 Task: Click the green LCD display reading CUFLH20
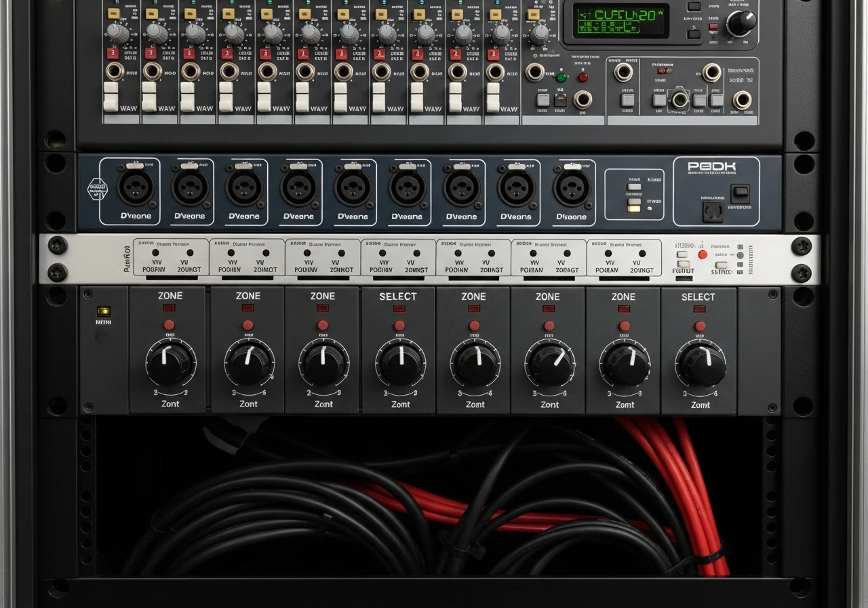620,21
